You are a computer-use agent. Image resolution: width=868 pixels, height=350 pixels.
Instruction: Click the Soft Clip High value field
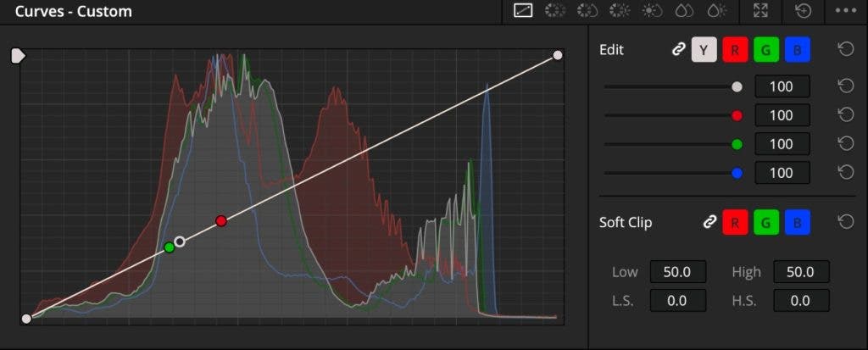(x=801, y=272)
